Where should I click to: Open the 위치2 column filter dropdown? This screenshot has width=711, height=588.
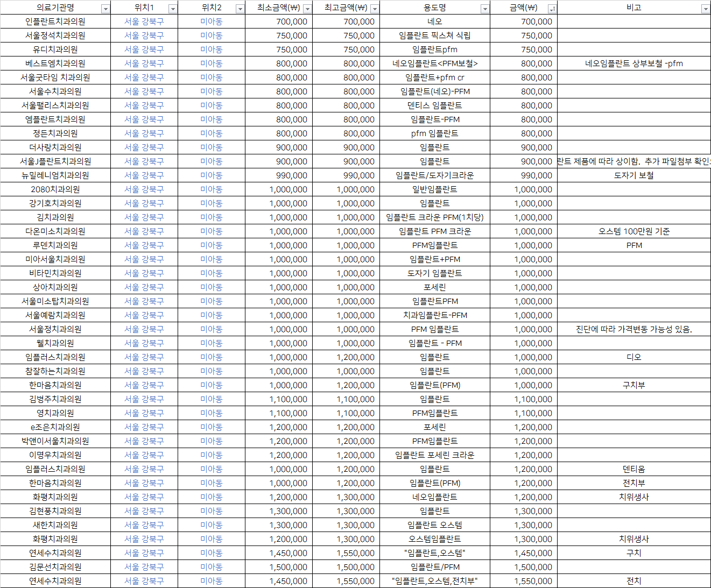pyautogui.click(x=240, y=9)
